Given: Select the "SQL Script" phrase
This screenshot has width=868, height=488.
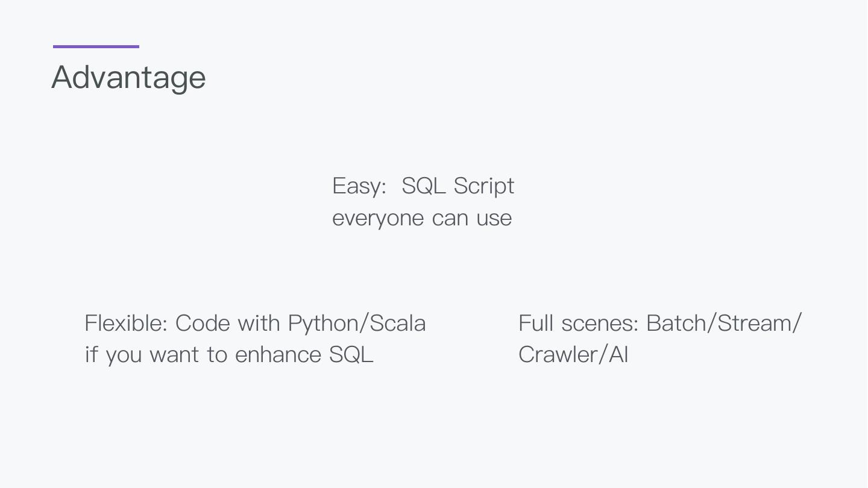Looking at the screenshot, I should click(x=458, y=186).
